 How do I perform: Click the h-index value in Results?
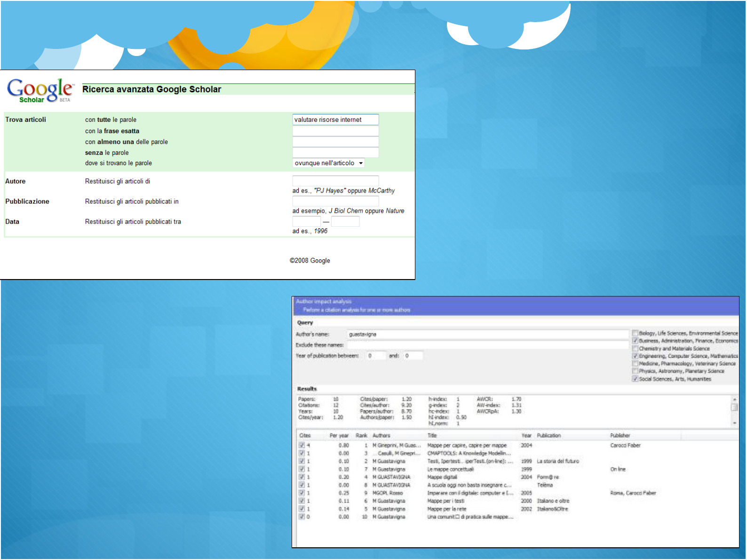(x=458, y=399)
